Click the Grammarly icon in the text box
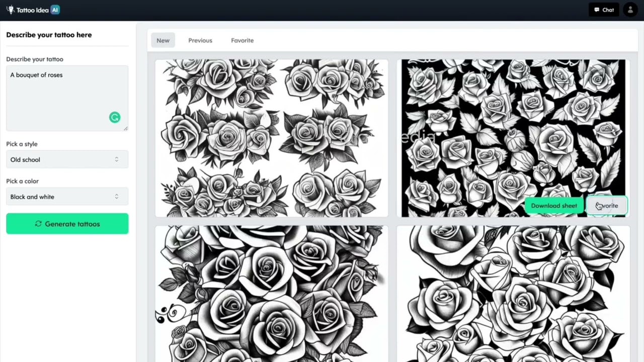The height and width of the screenshot is (362, 644). [115, 117]
